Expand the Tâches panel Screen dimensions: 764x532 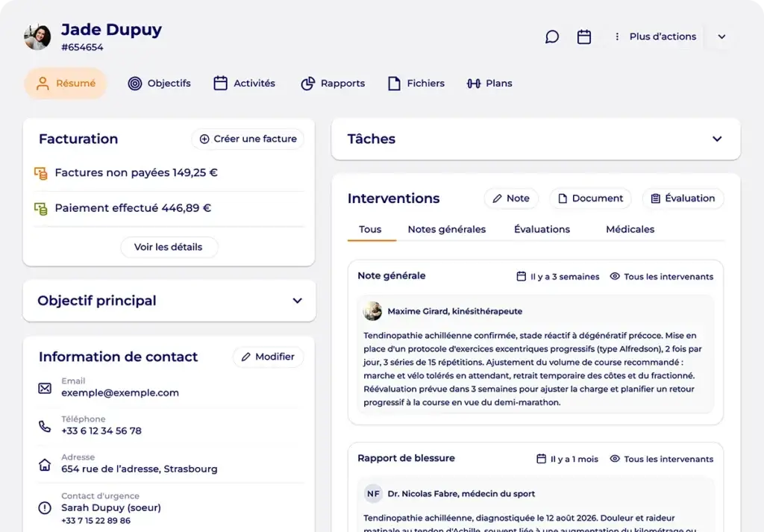tap(717, 139)
